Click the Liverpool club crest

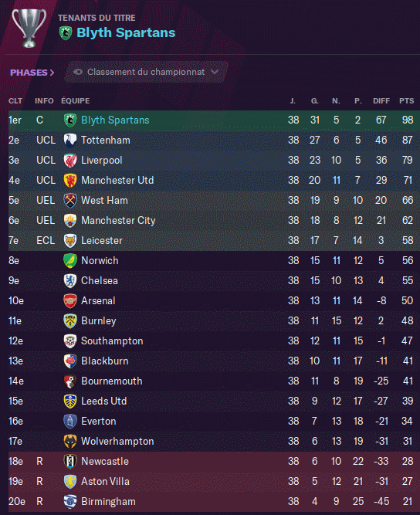[x=70, y=161]
